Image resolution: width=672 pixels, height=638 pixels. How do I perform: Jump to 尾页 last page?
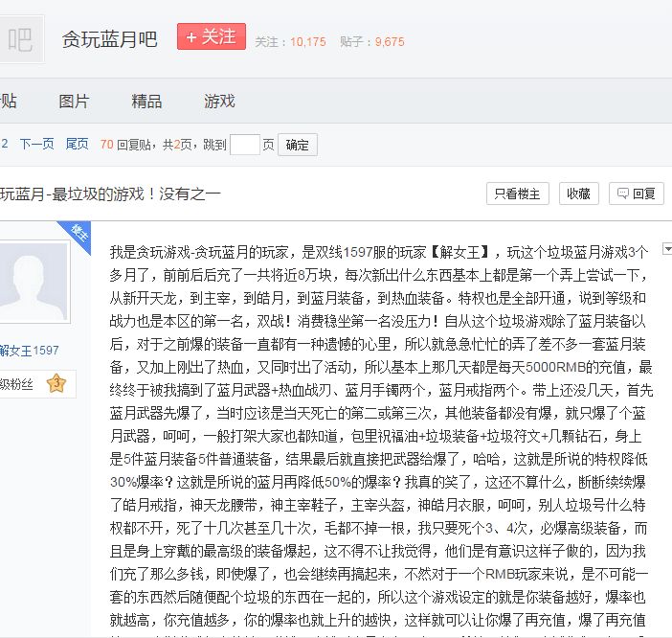pos(78,144)
